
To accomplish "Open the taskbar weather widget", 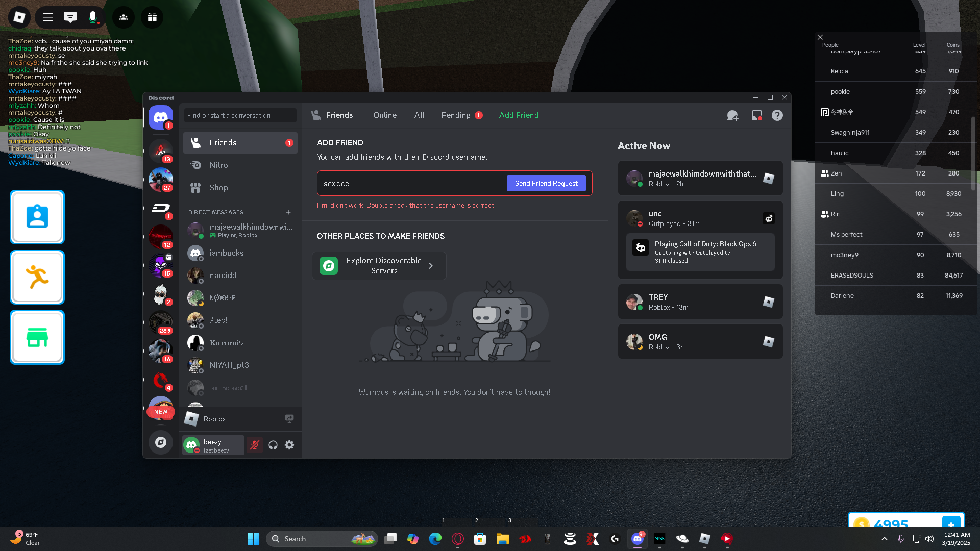I will coord(26,539).
